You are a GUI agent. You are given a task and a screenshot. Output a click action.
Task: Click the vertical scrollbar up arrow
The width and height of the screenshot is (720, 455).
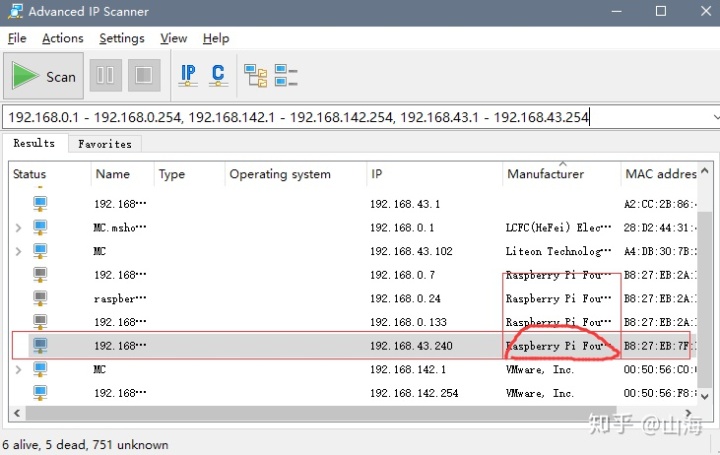[x=705, y=171]
